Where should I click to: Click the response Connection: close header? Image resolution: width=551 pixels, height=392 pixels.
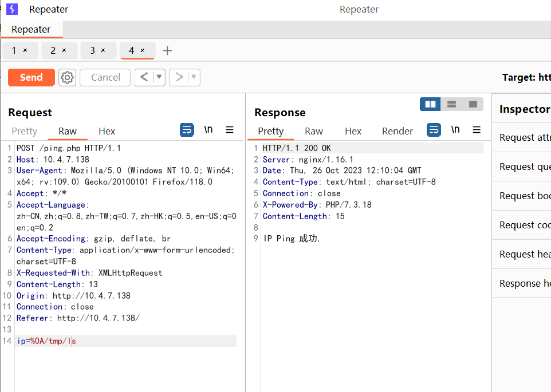click(x=301, y=193)
